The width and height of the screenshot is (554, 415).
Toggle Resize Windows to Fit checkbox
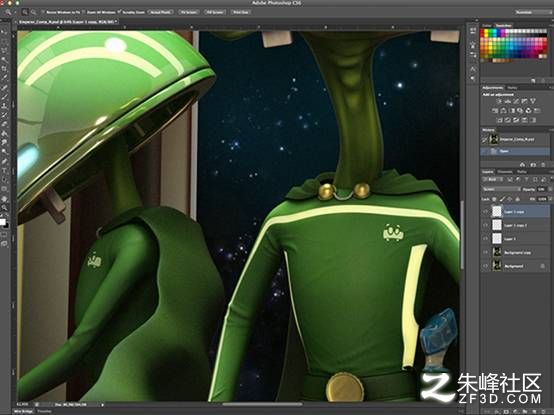[43, 12]
